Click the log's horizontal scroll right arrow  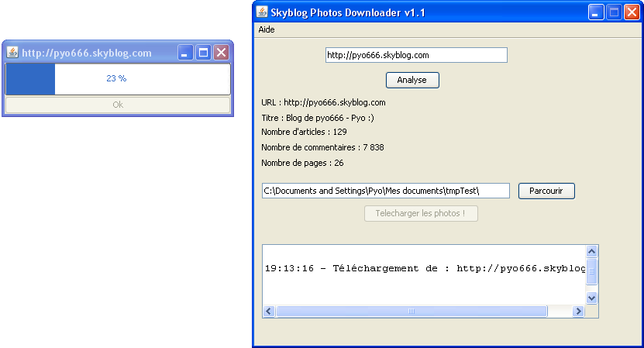578,312
